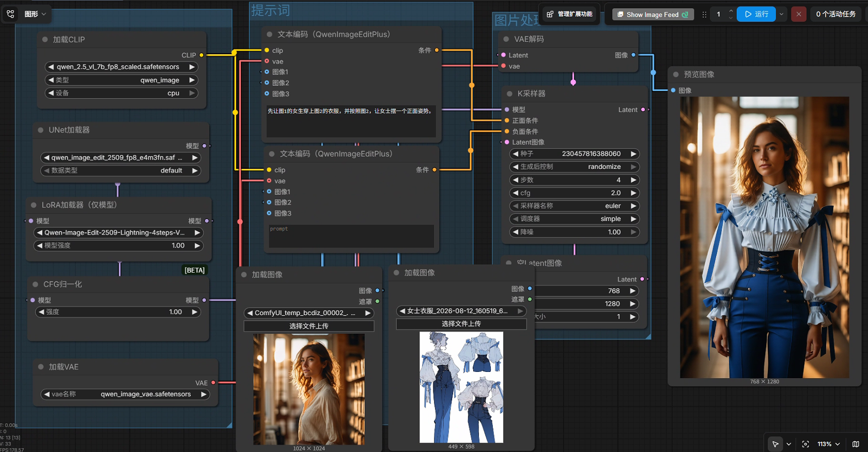Viewport: 868px width, 452px height.
Task: Click the first text encoder prompt textbox
Action: [x=351, y=121]
